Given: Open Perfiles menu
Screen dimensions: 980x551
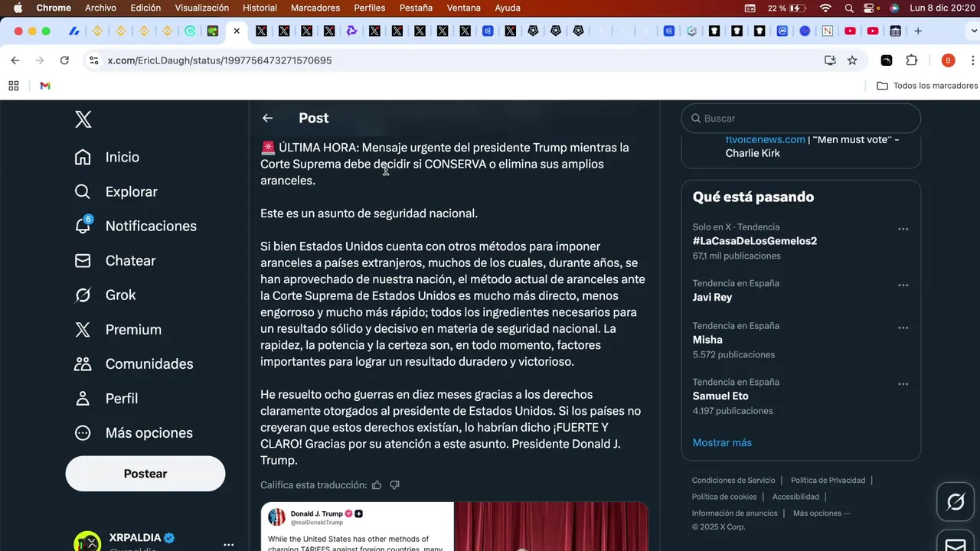Looking at the screenshot, I should tap(370, 8).
